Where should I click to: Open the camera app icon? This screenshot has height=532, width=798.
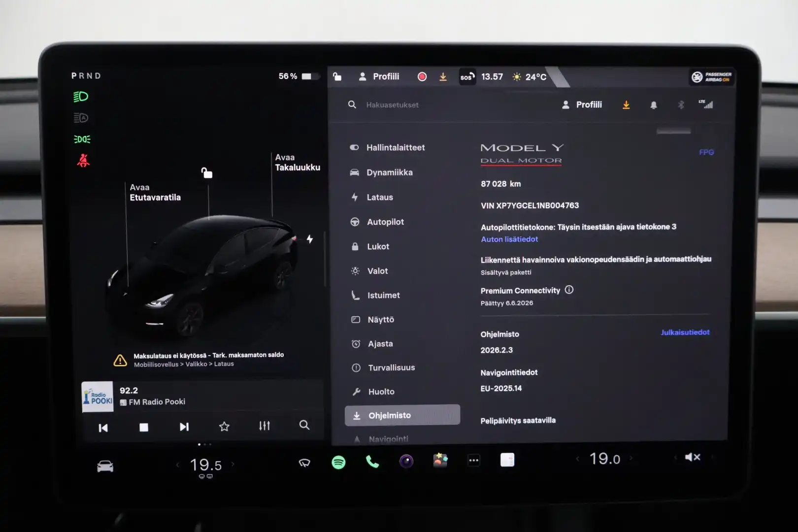(x=406, y=461)
